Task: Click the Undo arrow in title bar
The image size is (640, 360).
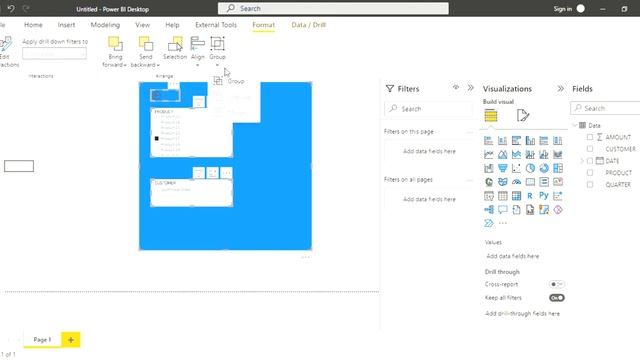Action: click(11, 8)
